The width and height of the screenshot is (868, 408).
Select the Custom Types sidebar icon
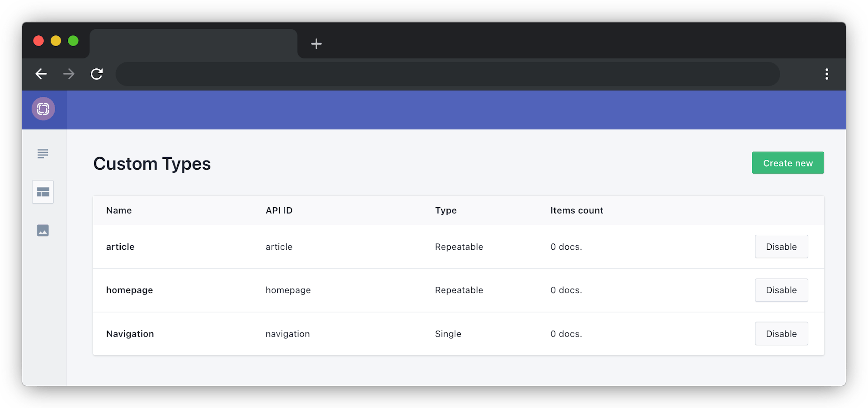click(x=42, y=192)
